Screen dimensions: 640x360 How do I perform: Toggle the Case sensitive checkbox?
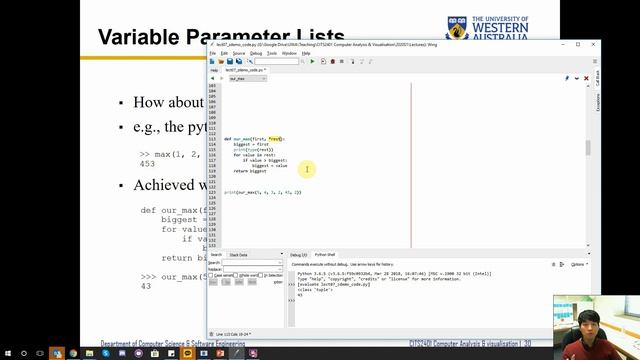click(x=211, y=276)
